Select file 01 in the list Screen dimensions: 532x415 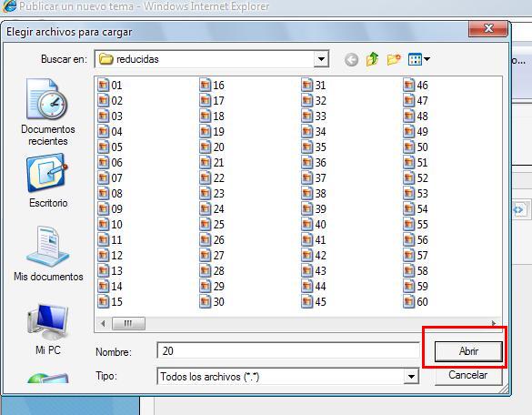(110, 85)
